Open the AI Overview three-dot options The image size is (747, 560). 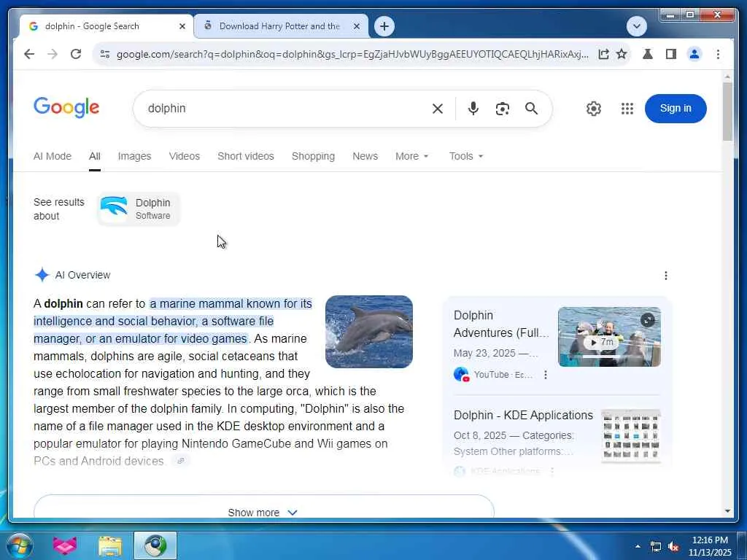[x=665, y=276]
